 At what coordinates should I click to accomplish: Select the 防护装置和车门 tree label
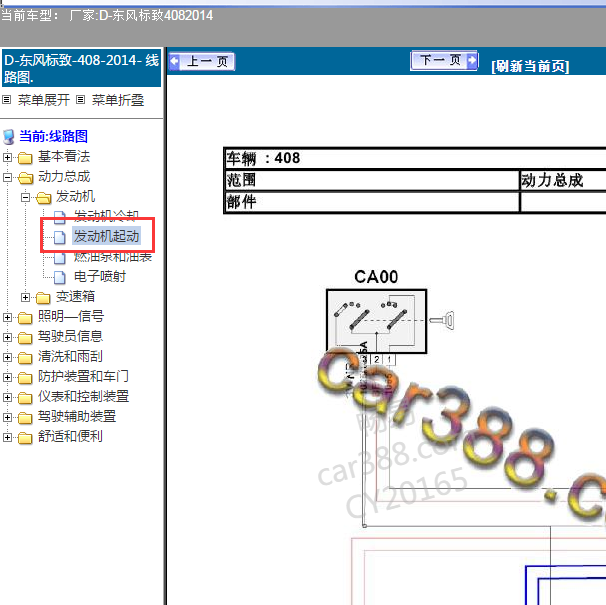83,377
